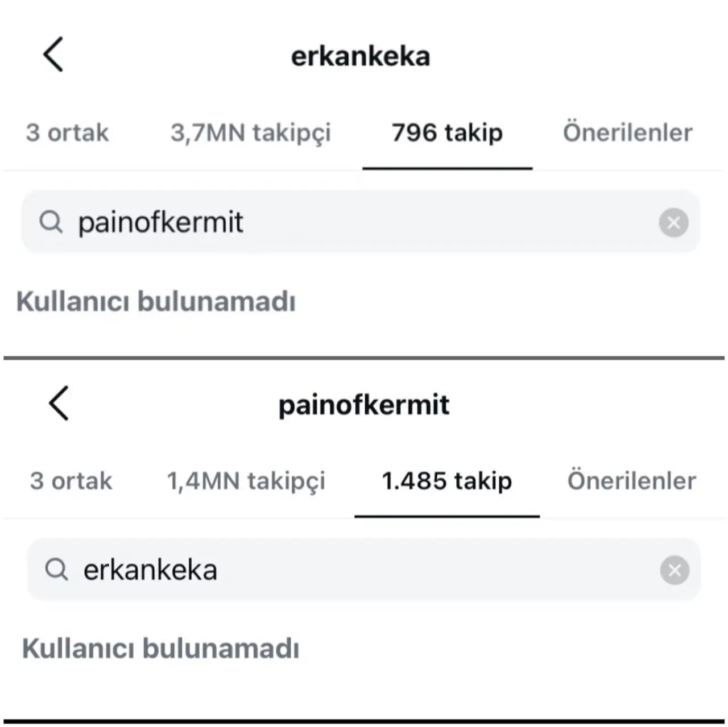
Task: Select the 1.485 takip tab
Action: click(x=446, y=481)
